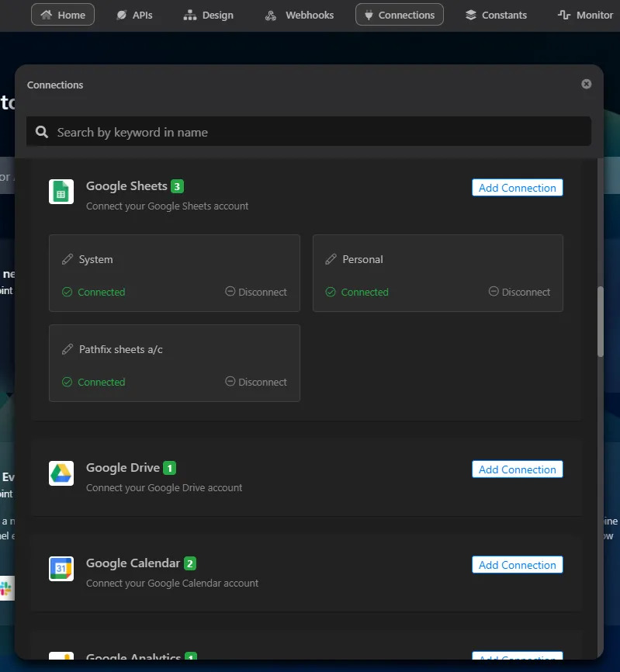Switch to the Webhooks tab
The height and width of the screenshot is (672, 620).
[299, 15]
